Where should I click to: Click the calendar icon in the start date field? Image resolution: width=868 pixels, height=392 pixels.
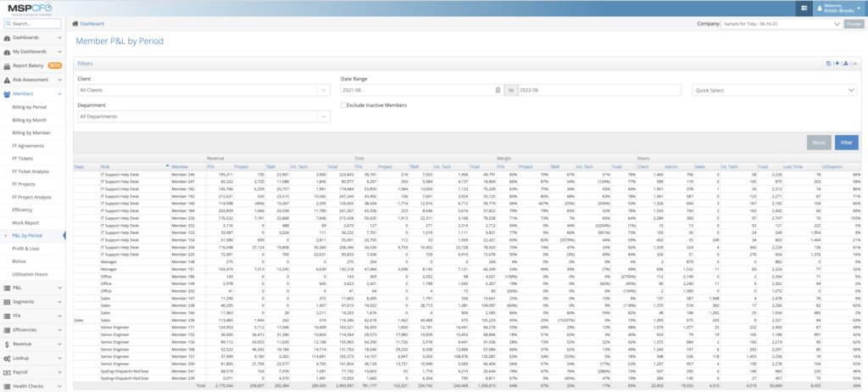coord(498,91)
